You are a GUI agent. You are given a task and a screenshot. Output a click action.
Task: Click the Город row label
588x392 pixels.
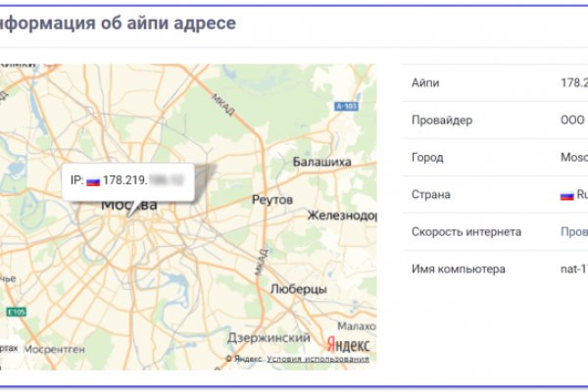point(427,158)
